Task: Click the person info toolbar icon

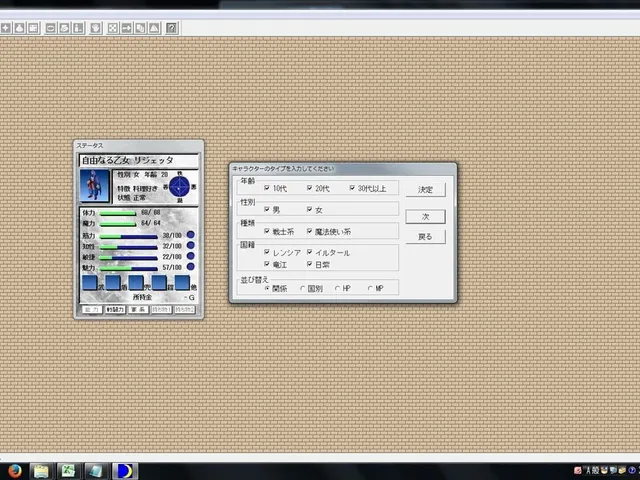Action: click(78, 28)
